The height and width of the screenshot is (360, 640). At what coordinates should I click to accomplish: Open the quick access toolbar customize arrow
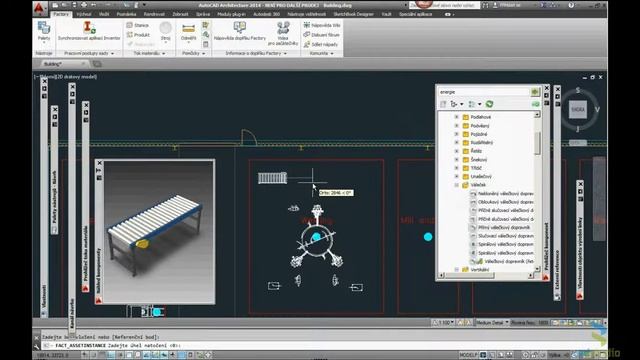pyautogui.click(x=144, y=5)
